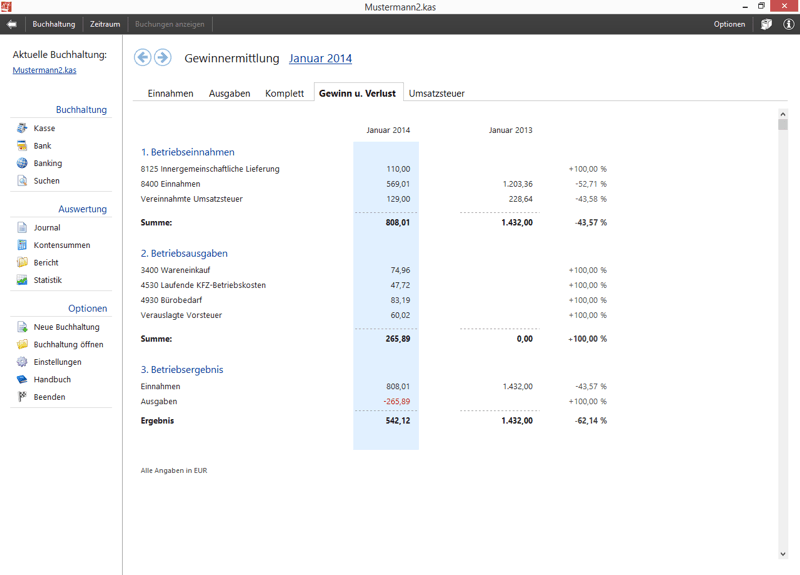Click the Verauslagte Vorsteuer row
The image size is (800, 575).
point(374,315)
